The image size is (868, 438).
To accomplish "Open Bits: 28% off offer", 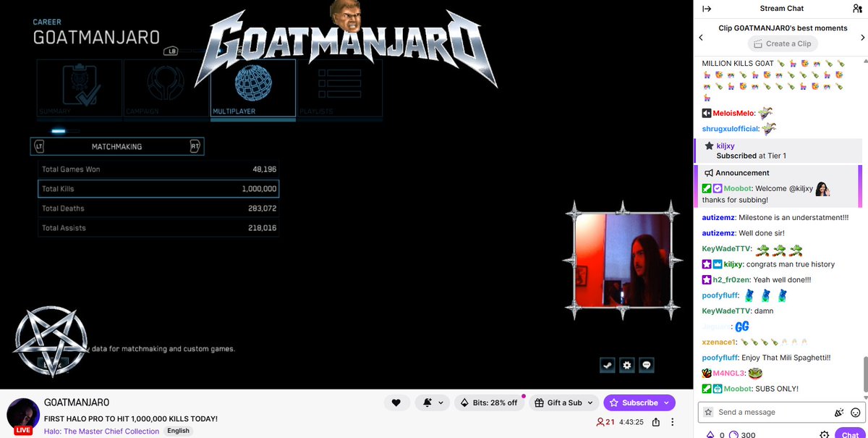I will (x=490, y=403).
